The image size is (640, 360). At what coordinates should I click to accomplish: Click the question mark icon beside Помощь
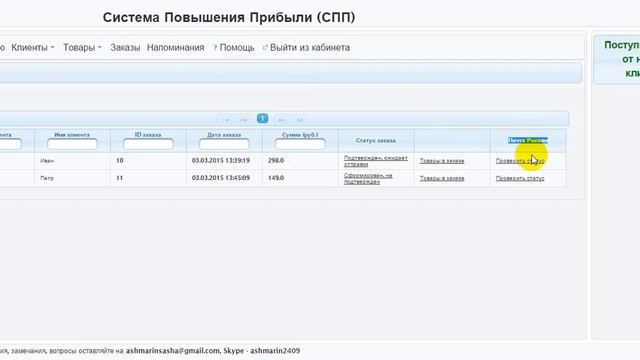(215, 48)
